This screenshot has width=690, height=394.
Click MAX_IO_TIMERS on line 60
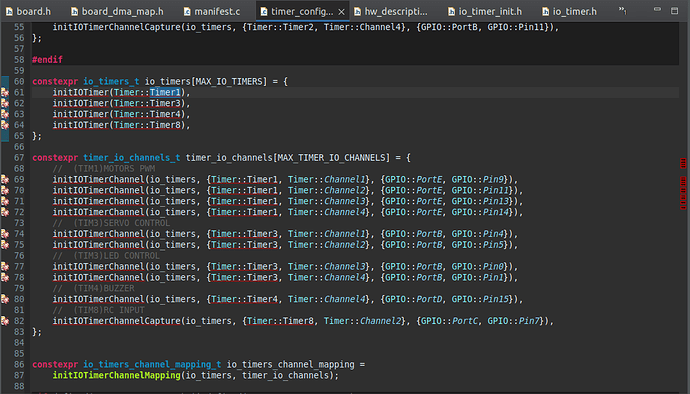coord(229,81)
